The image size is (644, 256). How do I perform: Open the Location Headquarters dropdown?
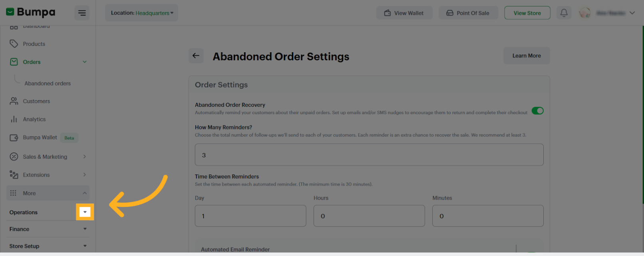[x=142, y=13]
